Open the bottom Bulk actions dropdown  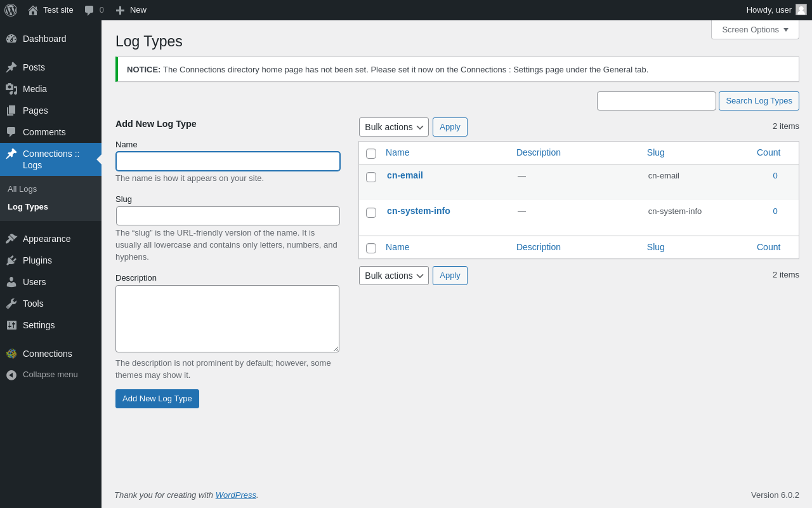pyautogui.click(x=394, y=276)
